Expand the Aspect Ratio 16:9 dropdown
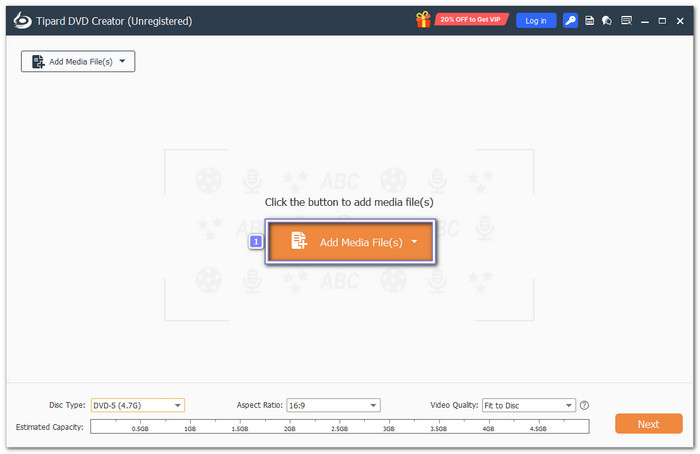 [x=333, y=405]
